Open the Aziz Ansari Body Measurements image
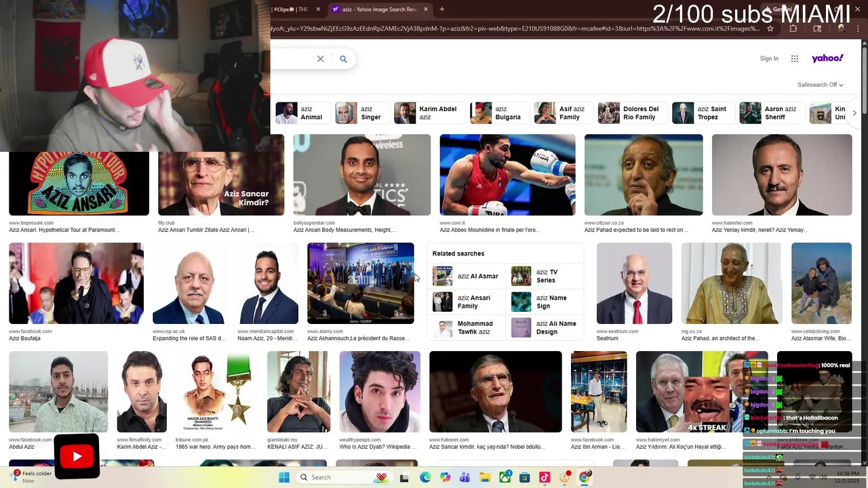The image size is (868, 488). click(361, 175)
